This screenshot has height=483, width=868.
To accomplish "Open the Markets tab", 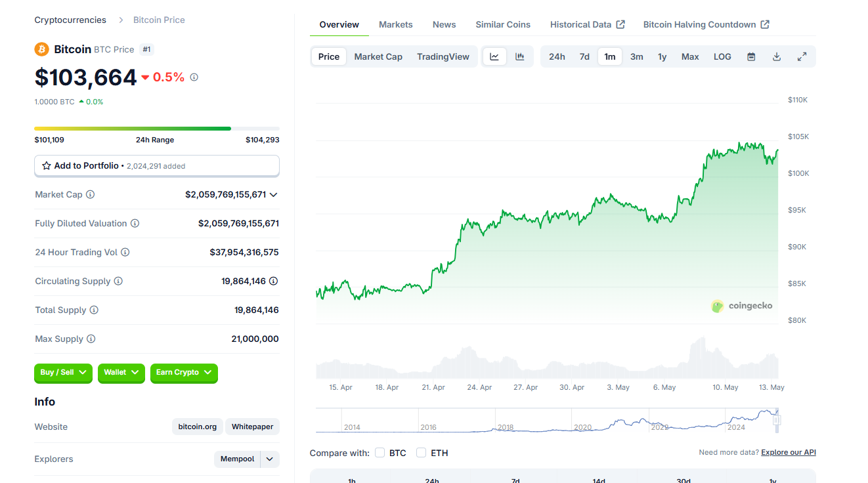I will [396, 24].
